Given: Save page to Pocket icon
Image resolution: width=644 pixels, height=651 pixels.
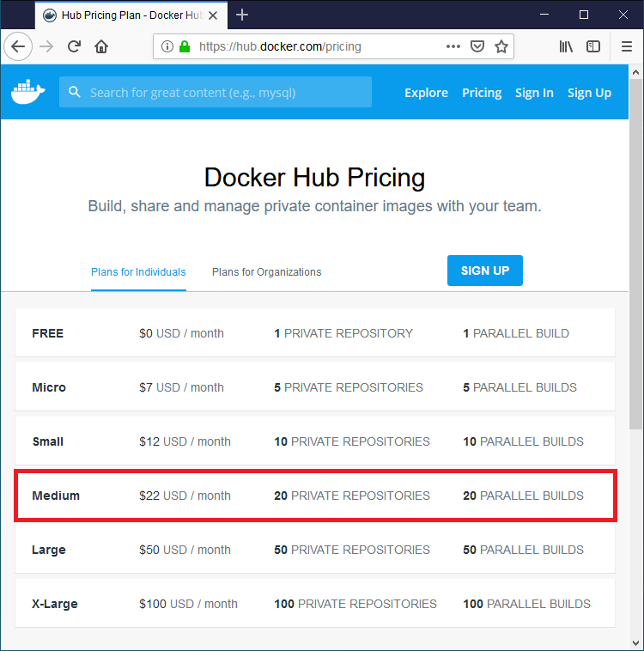Looking at the screenshot, I should [477, 46].
